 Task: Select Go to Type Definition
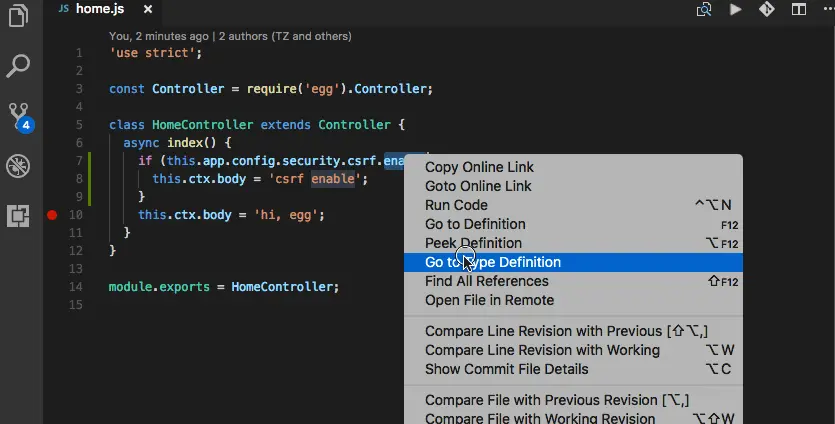[x=573, y=262]
